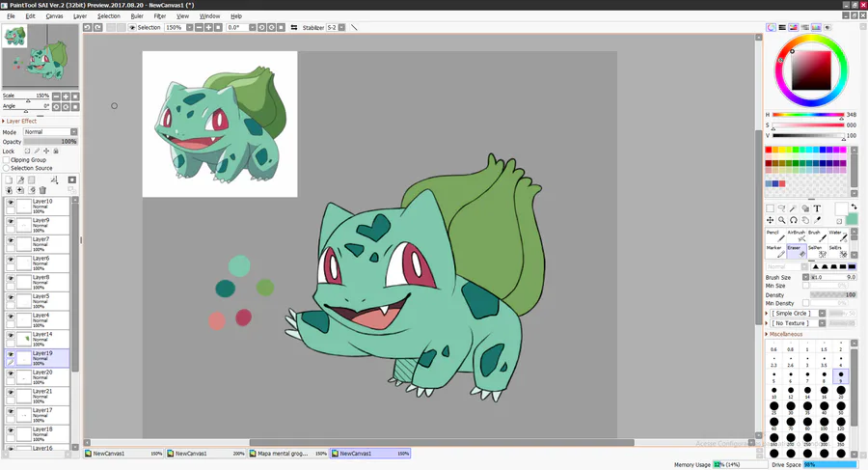Viewport: 868px width, 470px height.
Task: Create a new layer in layer panel
Action: [x=9, y=180]
